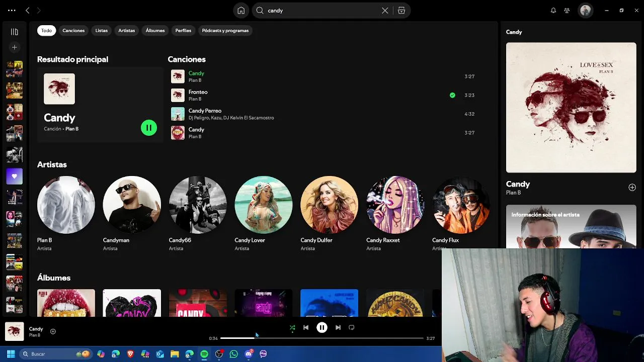644x362 pixels.
Task: Switch to Spotify in the taskbar
Action: 204,354
